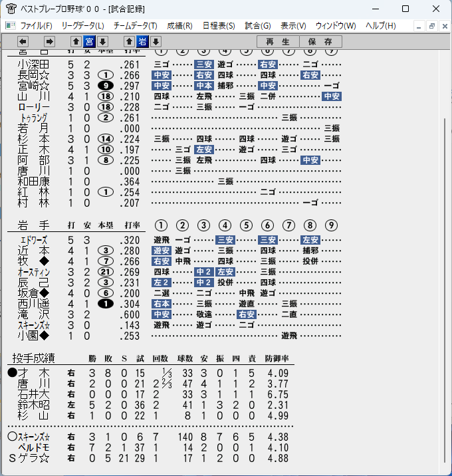Open the 成績(R) menu
Viewport: 452px width, 476px height.
(179, 26)
